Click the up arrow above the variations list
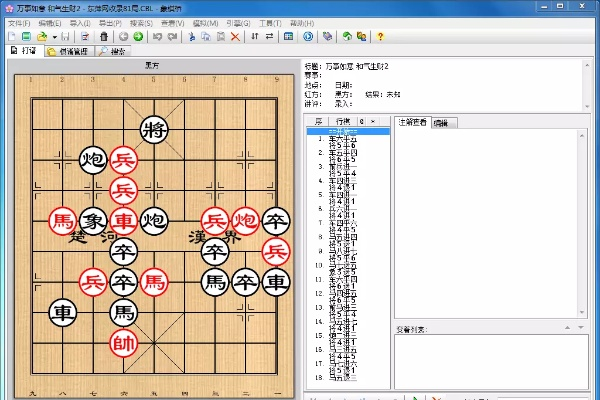 [567, 326]
